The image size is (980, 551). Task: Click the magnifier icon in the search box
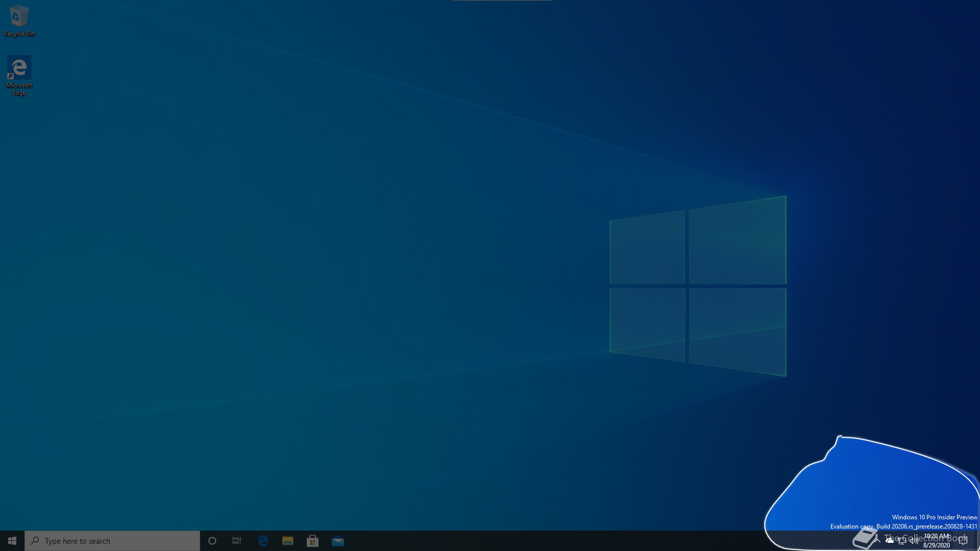pos(35,541)
